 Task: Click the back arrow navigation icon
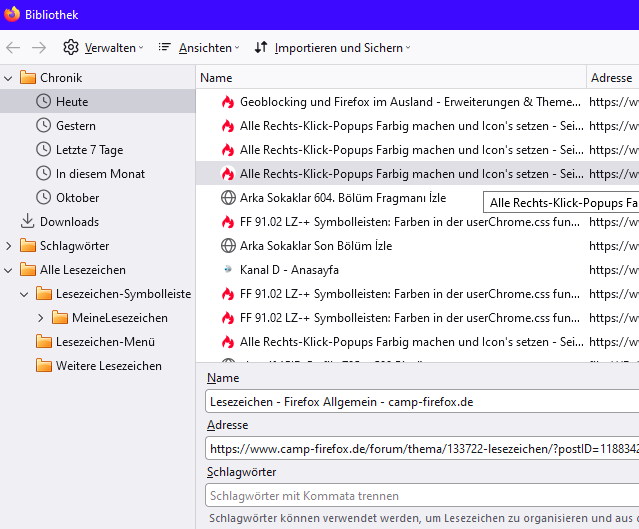pos(13,47)
